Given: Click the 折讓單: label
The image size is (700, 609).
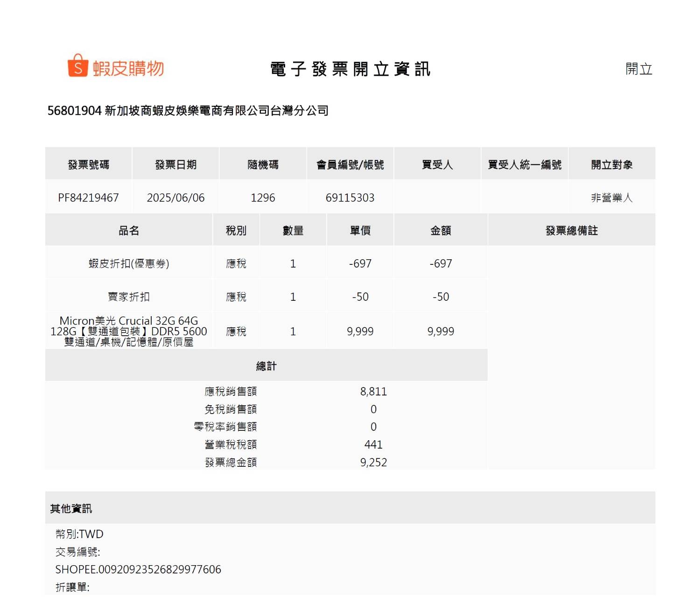Looking at the screenshot, I should (x=72, y=587).
